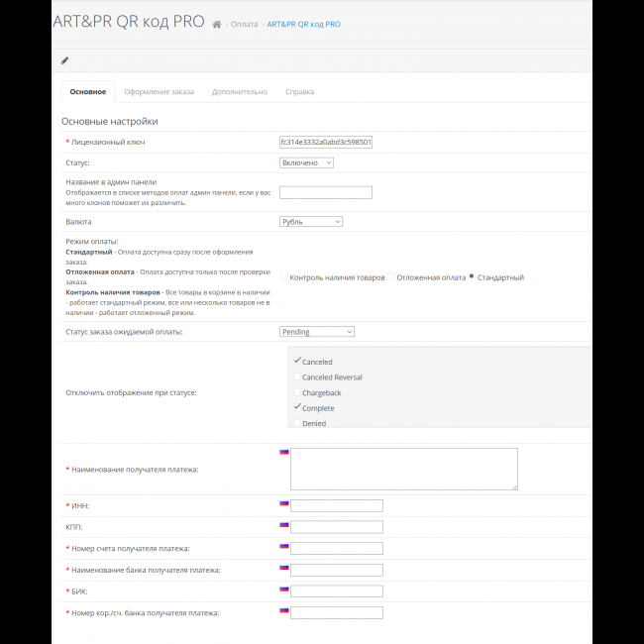Open the Pending order status dropdown
Viewport: 644px width, 644px height.
click(x=316, y=332)
